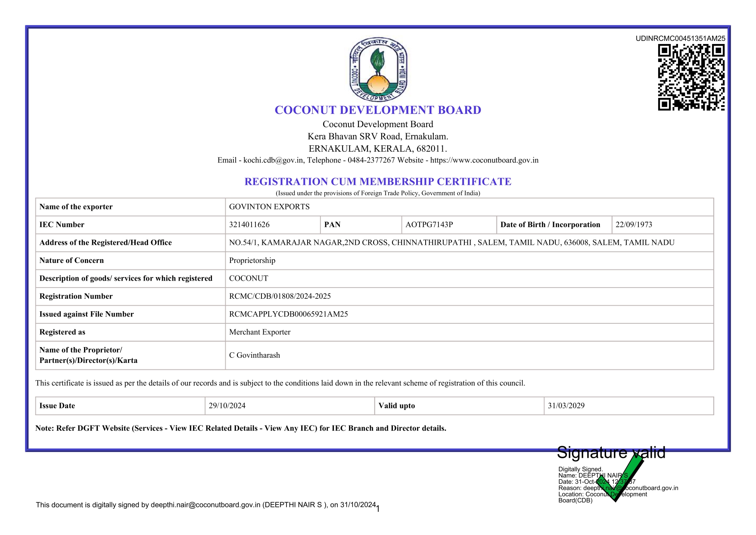The height and width of the screenshot is (535, 756).
Task: Click the 'Nature of Concern' label
Action: click(x=72, y=260)
